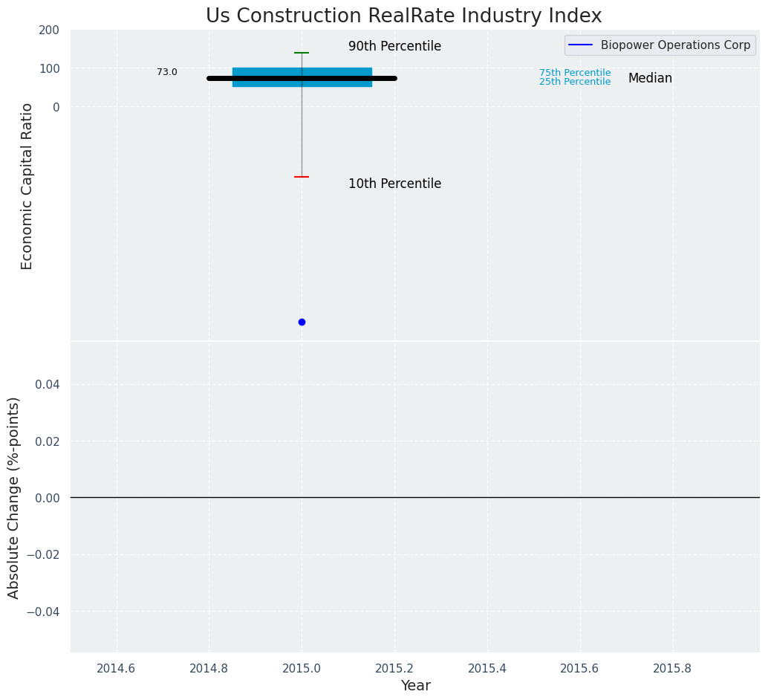The image size is (768, 700).
Task: Click the chart title Us Construction RealRate Industry Index
Action: [403, 16]
